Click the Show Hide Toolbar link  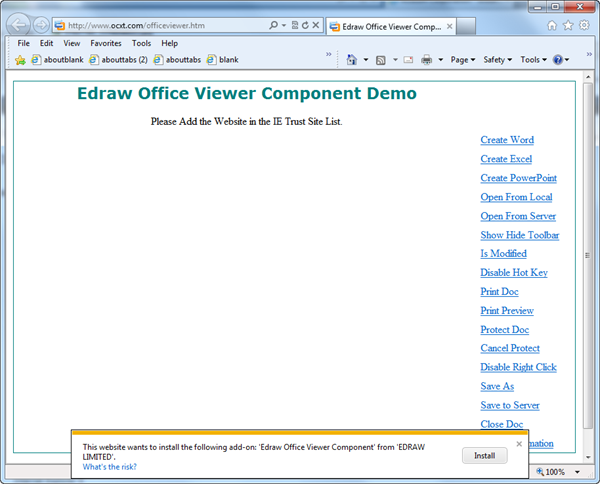[x=520, y=235]
